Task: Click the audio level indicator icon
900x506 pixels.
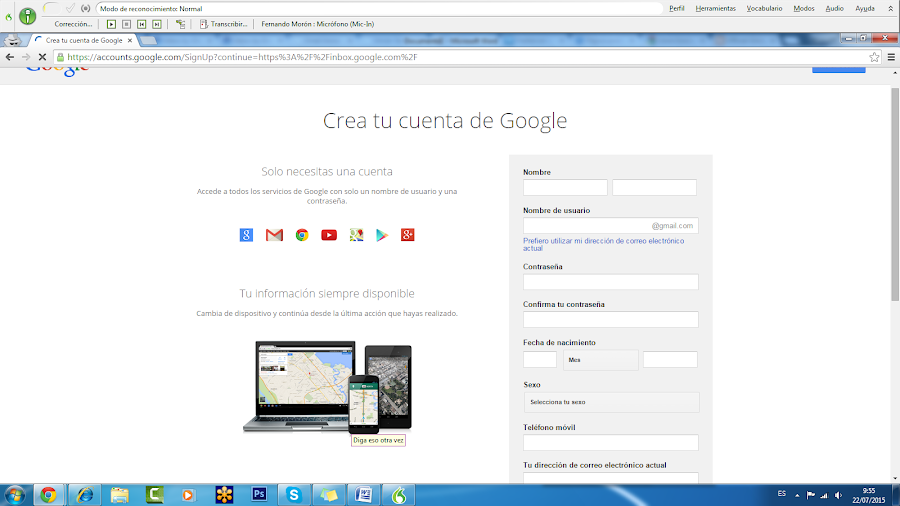Action: click(86, 9)
